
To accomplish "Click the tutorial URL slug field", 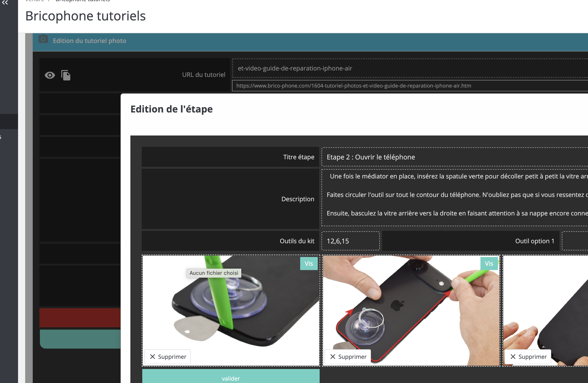I will pos(410,68).
